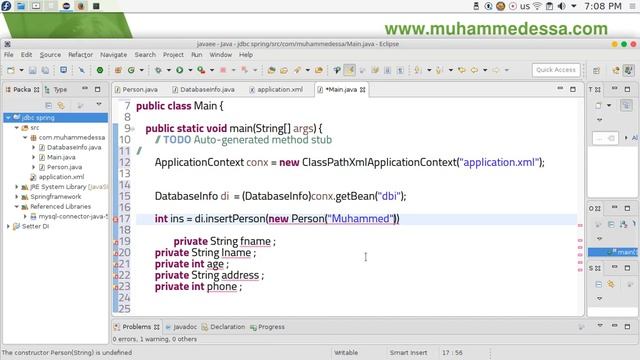Select DatabaseInfo.java in Package Explorer
The width and height of the screenshot is (640, 360).
point(70,147)
